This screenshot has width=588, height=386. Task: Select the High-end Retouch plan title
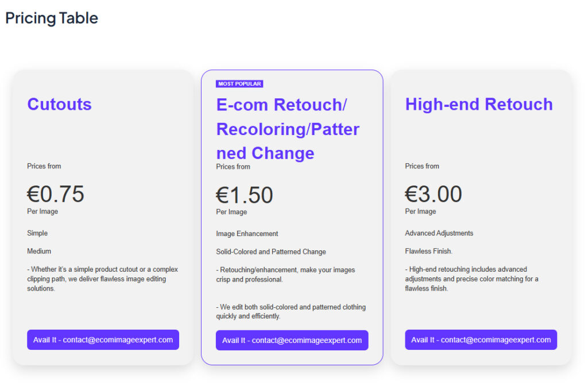tap(479, 104)
